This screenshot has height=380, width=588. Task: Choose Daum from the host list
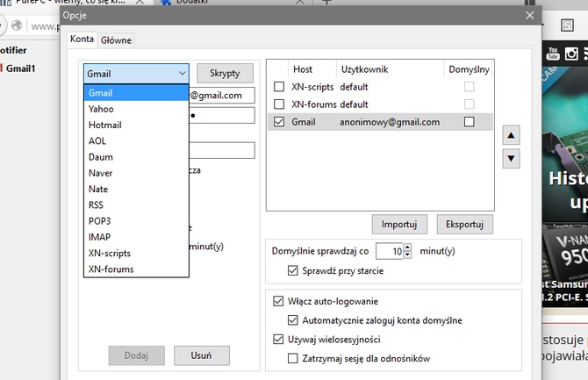click(136, 157)
